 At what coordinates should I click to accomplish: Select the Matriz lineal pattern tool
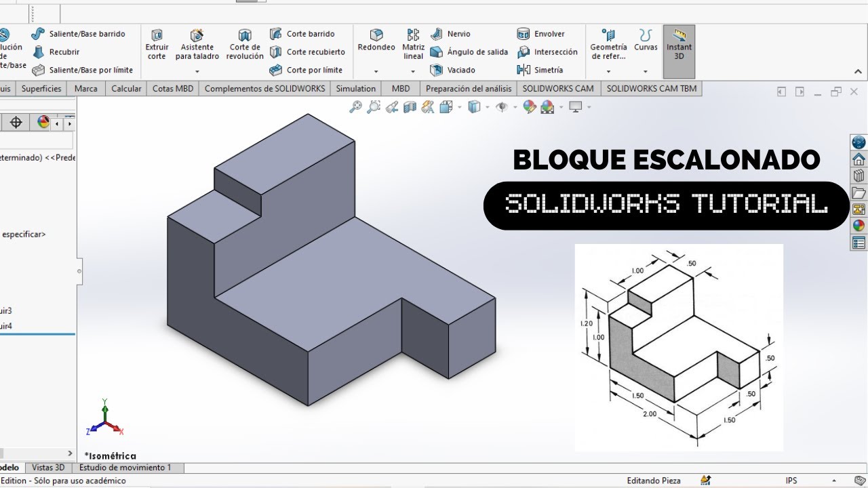pyautogui.click(x=413, y=44)
